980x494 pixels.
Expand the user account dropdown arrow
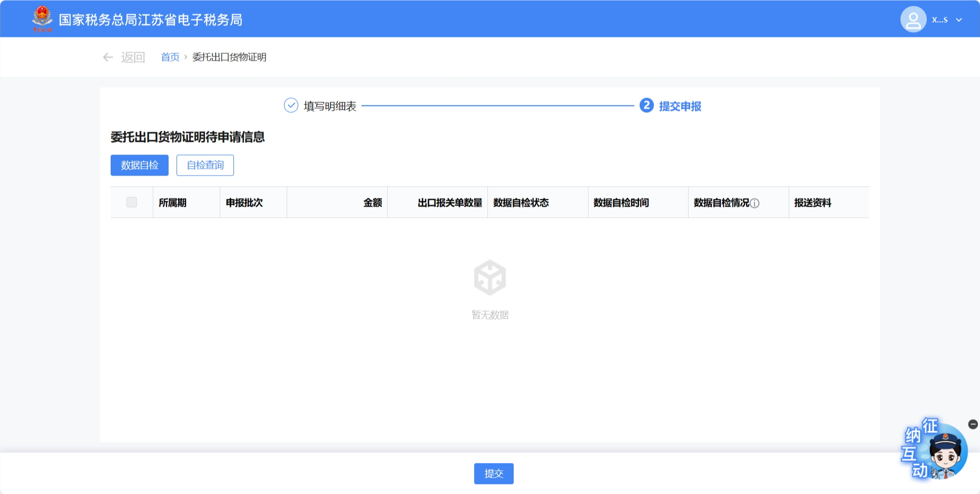[959, 20]
